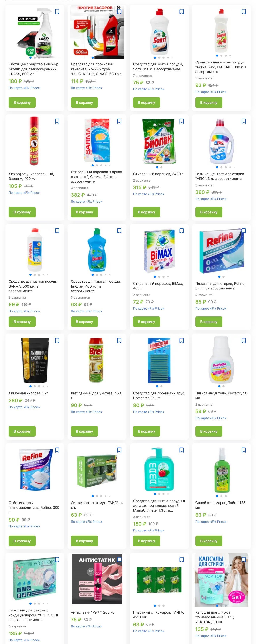This screenshot has height=644, width=256.
Task: Bookmark the Тайга mosquito spray 125 мл
Action: [244, 450]
